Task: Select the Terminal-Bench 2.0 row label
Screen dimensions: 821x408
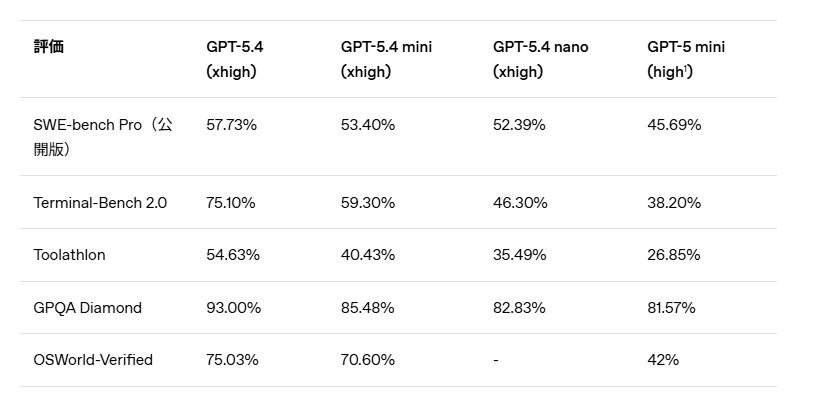Action: point(100,203)
